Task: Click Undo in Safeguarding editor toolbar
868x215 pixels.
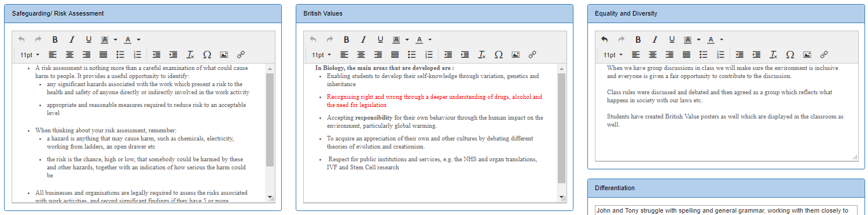Action: click(x=21, y=40)
